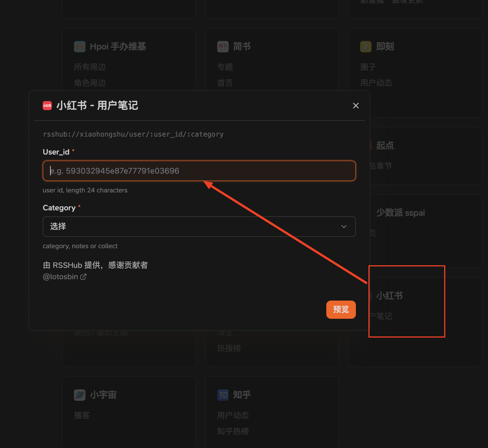The image size is (488, 448).
Task: Click the Category field label
Action: click(x=59, y=208)
